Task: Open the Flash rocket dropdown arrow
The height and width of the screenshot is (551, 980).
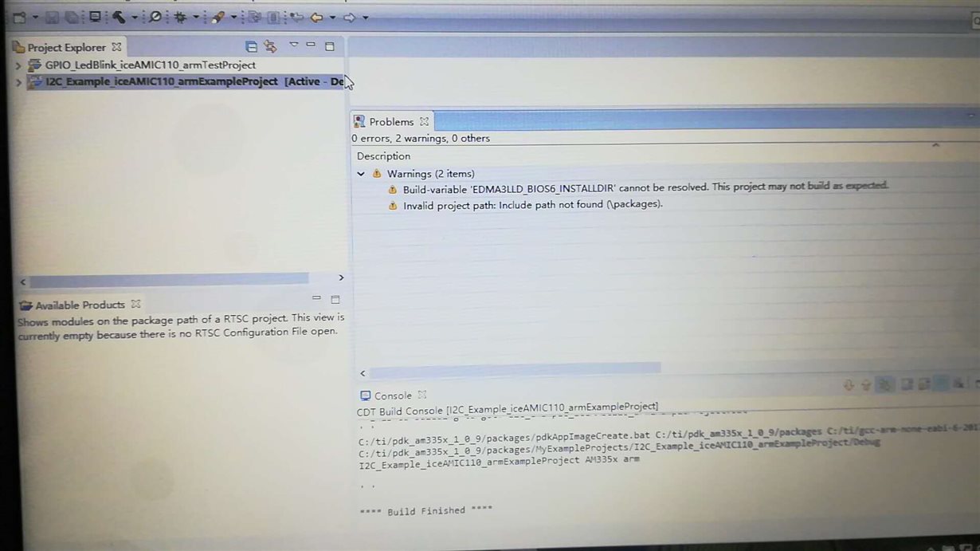Action: tap(233, 18)
